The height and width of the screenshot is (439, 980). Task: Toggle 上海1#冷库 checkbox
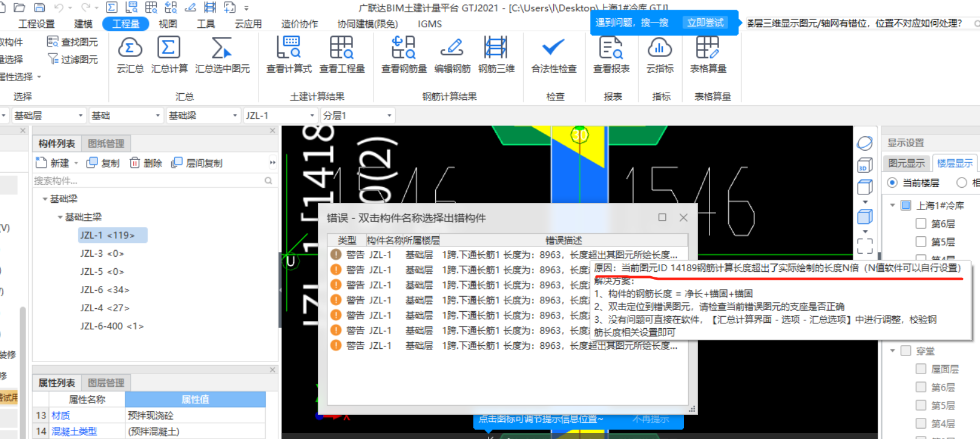tap(906, 205)
